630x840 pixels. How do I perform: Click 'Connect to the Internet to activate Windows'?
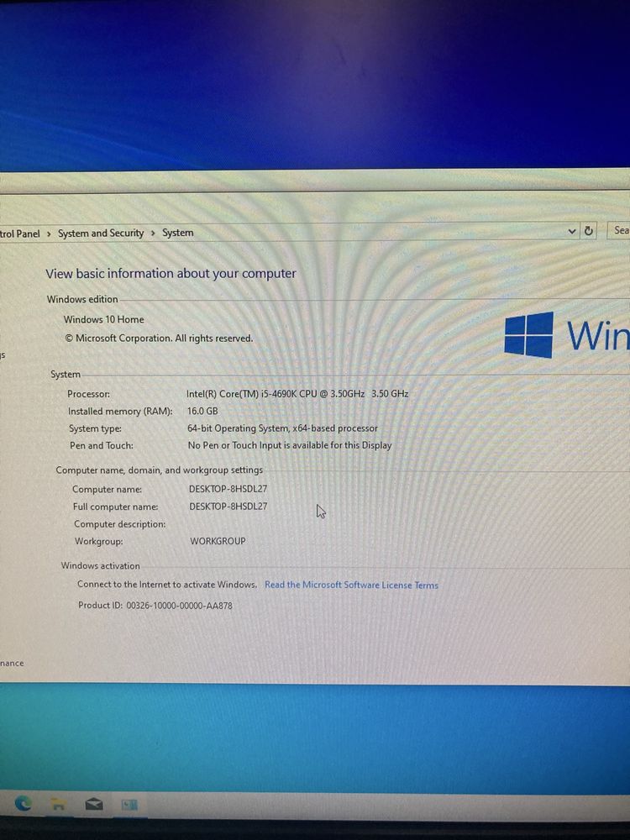[x=167, y=585]
